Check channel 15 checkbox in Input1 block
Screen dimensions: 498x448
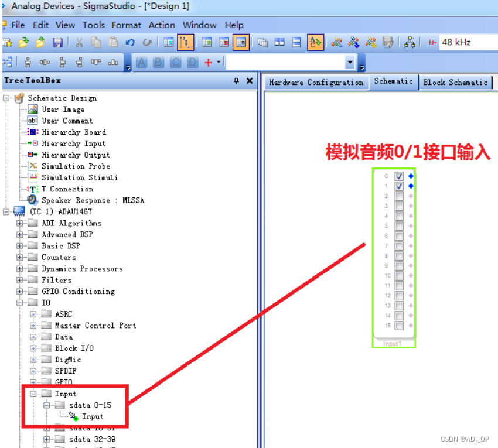399,326
